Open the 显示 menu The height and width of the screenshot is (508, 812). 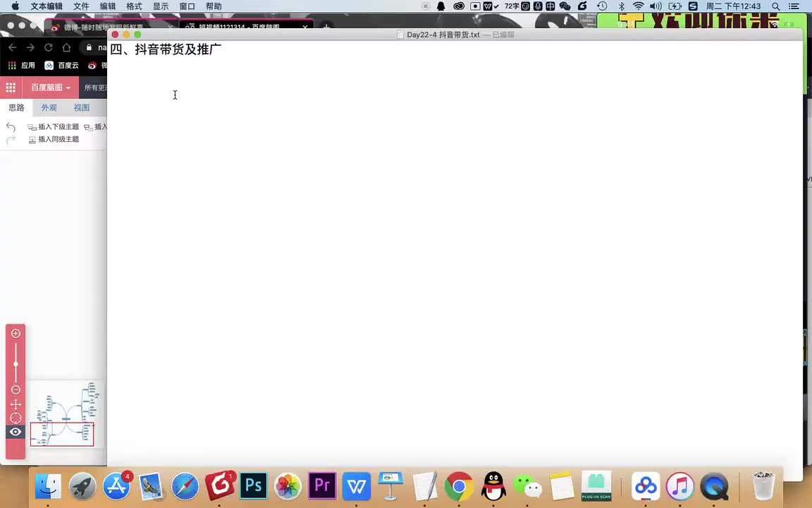point(161,6)
